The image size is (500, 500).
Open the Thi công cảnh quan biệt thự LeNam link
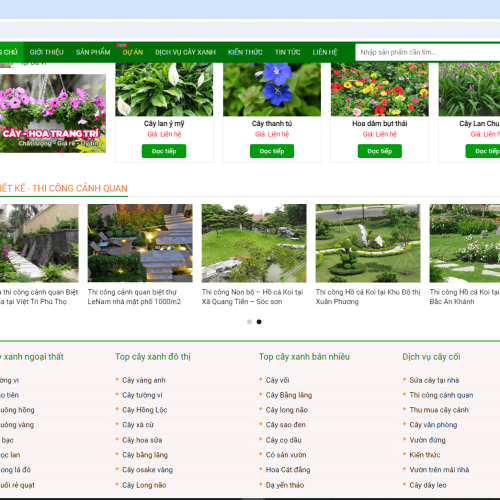134,297
